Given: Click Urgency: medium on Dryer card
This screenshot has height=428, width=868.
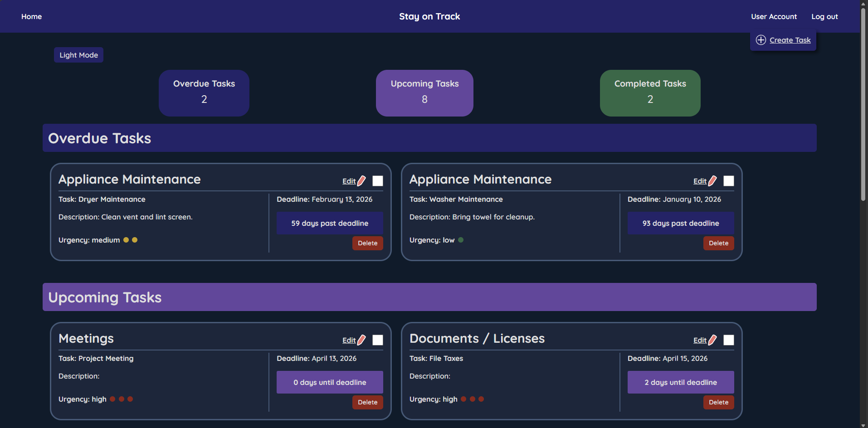Looking at the screenshot, I should pos(89,240).
